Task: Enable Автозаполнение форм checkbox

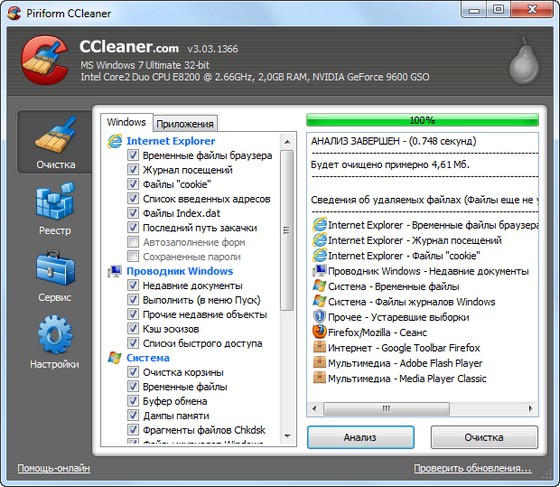Action: coord(133,242)
